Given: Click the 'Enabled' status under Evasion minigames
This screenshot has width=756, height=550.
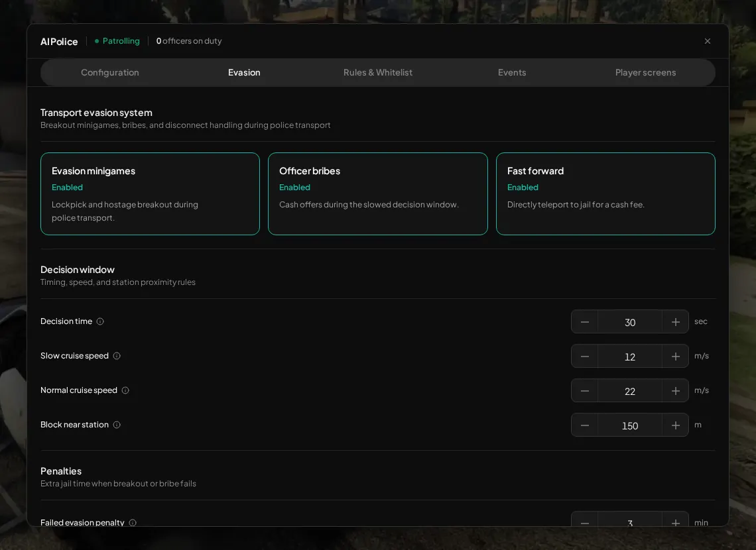Looking at the screenshot, I should [x=67, y=188].
